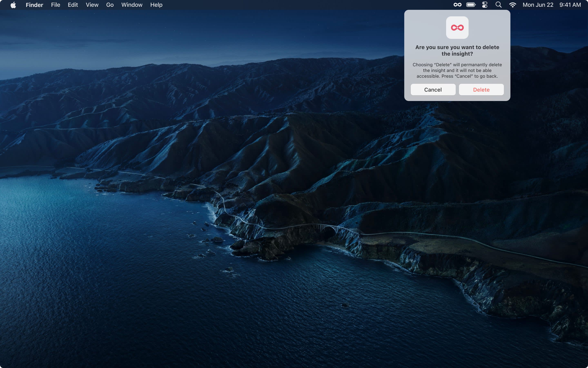Click the 9:41 AM clock
The image size is (588, 368).
click(570, 5)
